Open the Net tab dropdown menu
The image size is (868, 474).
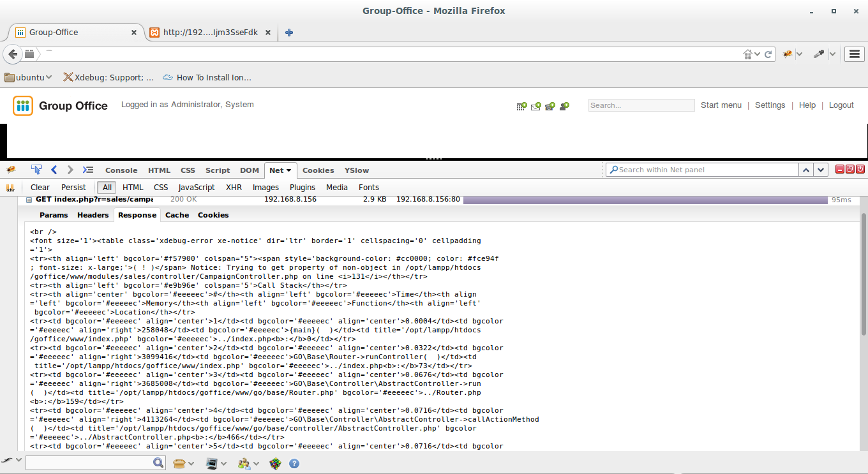[288, 170]
